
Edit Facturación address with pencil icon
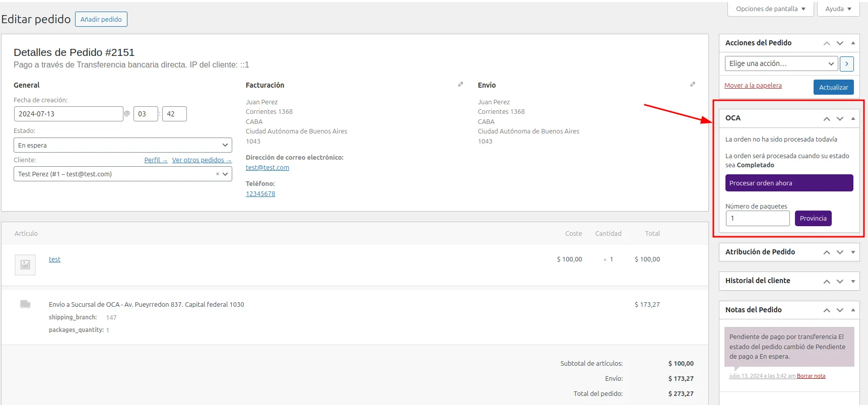[x=460, y=85]
